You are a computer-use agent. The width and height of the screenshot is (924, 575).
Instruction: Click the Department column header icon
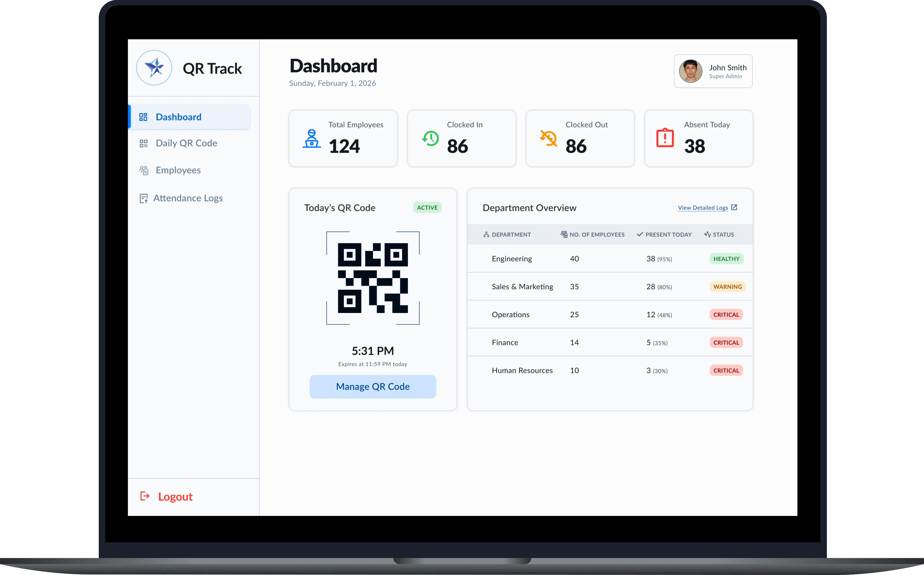tap(486, 235)
